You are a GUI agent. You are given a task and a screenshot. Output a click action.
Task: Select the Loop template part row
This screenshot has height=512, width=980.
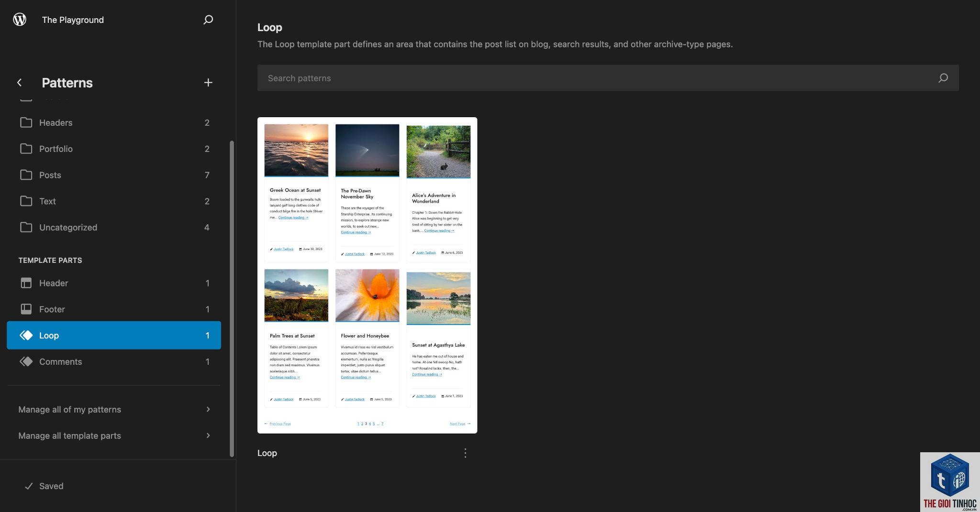114,336
